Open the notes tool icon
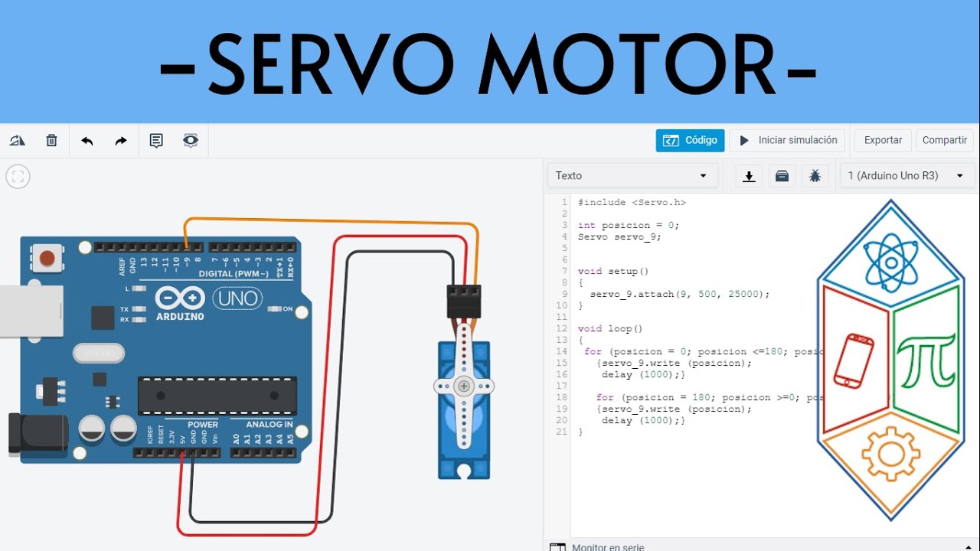This screenshot has height=551, width=980. 156,141
